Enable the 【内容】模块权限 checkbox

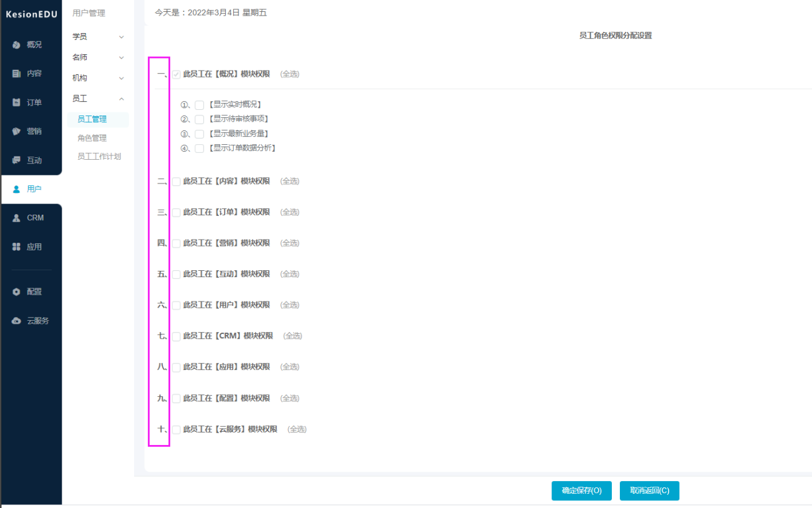pyautogui.click(x=176, y=182)
